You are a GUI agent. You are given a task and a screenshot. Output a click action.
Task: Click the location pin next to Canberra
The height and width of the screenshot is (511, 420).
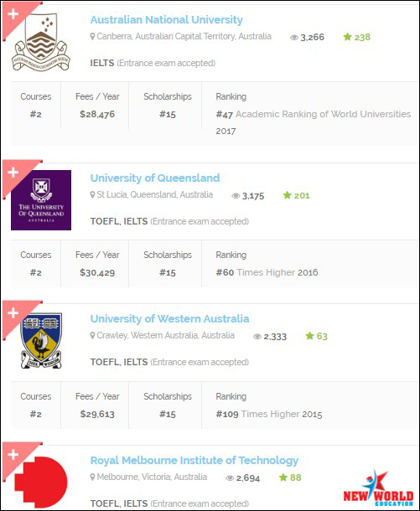pyautogui.click(x=92, y=37)
